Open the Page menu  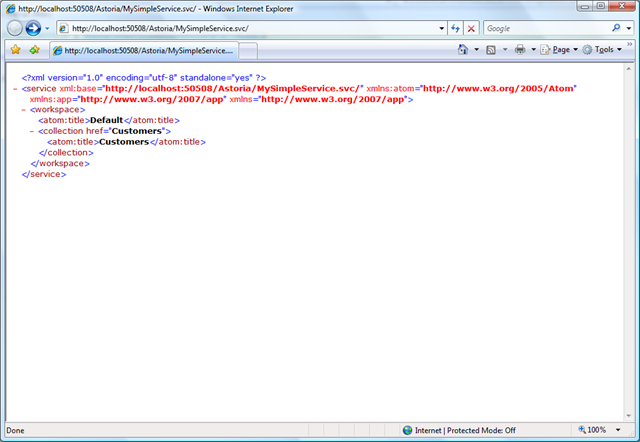[x=559, y=49]
